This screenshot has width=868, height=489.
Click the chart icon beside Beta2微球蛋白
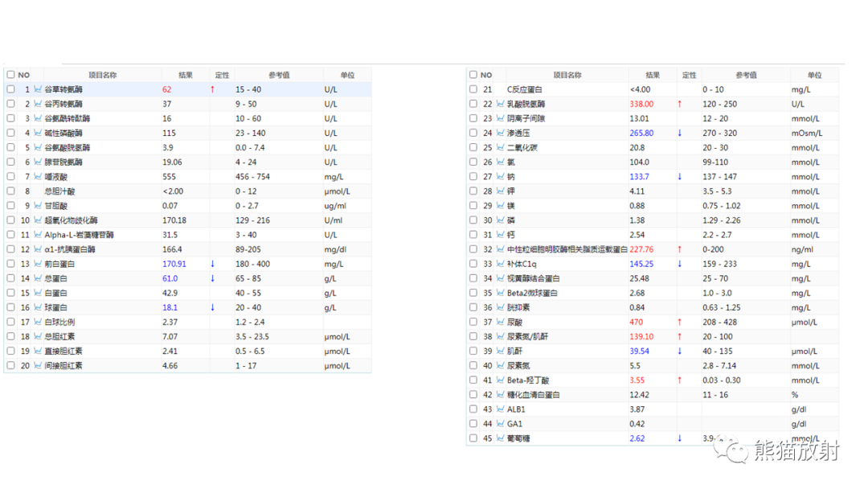(x=501, y=293)
